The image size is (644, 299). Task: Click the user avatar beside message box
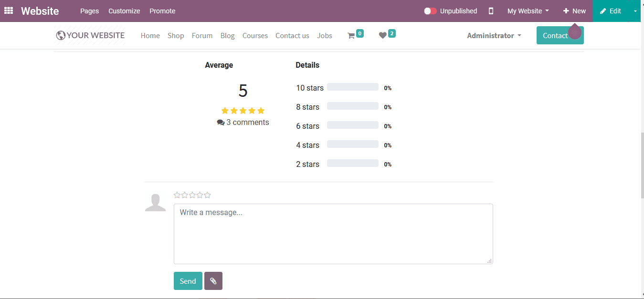[155, 203]
